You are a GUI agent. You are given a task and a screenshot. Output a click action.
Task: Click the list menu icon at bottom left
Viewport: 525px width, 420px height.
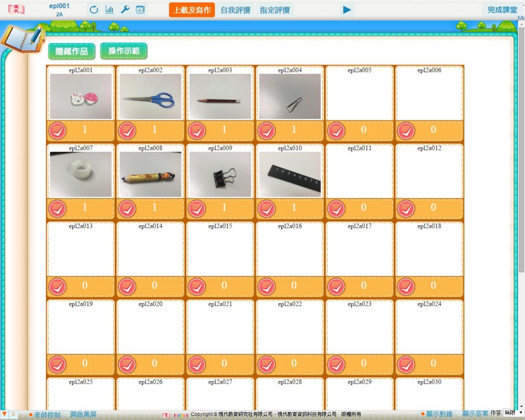[13, 414]
